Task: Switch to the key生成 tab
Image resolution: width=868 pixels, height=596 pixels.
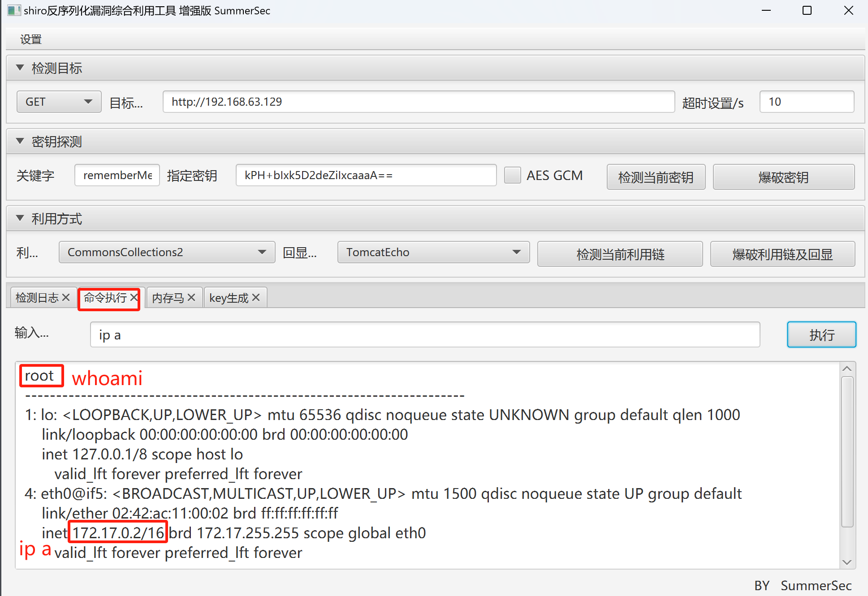Action: pos(229,298)
